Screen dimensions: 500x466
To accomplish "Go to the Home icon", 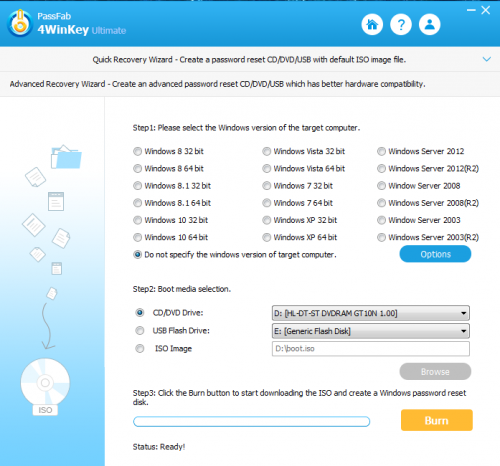I will [x=372, y=25].
